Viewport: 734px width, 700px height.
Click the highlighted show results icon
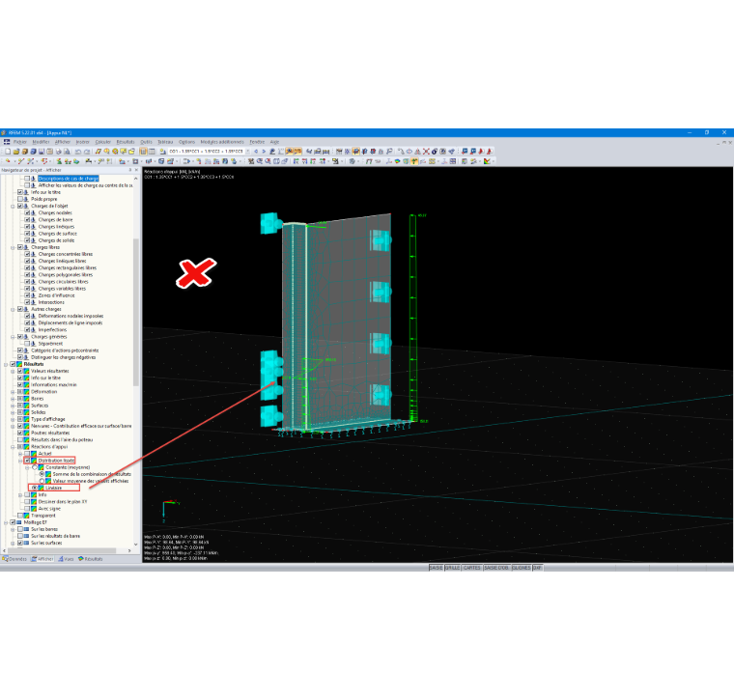point(290,152)
